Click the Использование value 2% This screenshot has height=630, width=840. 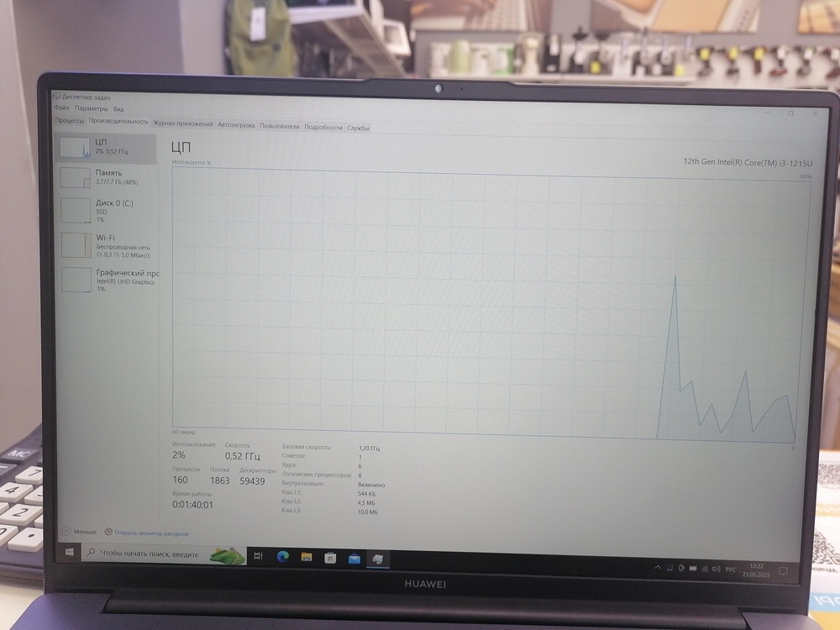(x=179, y=454)
